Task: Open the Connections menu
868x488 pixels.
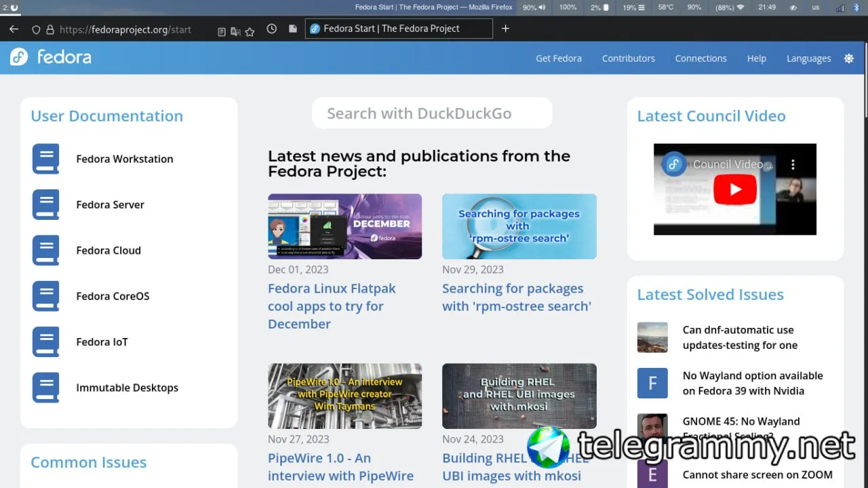Action: pos(701,58)
